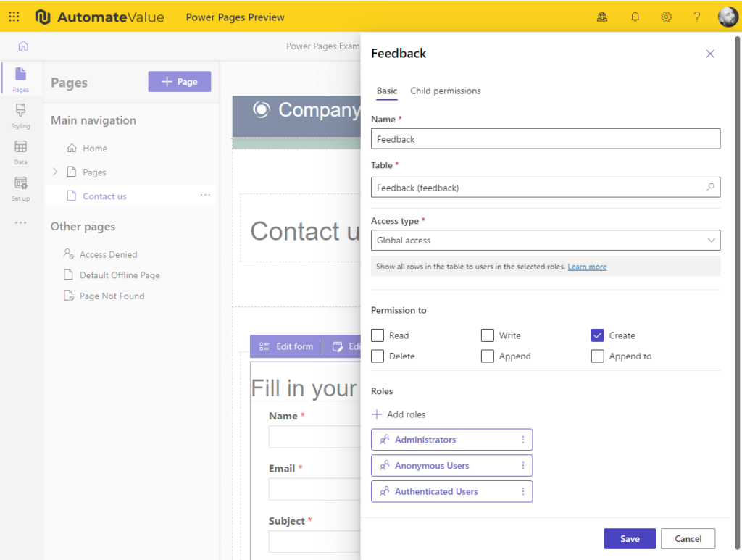
Task: Click the Learn more link
Action: point(587,266)
